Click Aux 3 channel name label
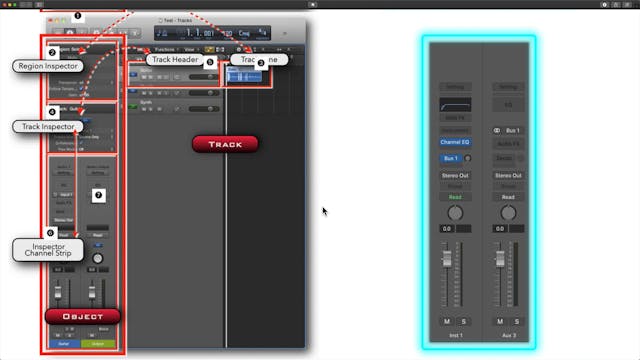The image size is (640, 360). point(509,335)
